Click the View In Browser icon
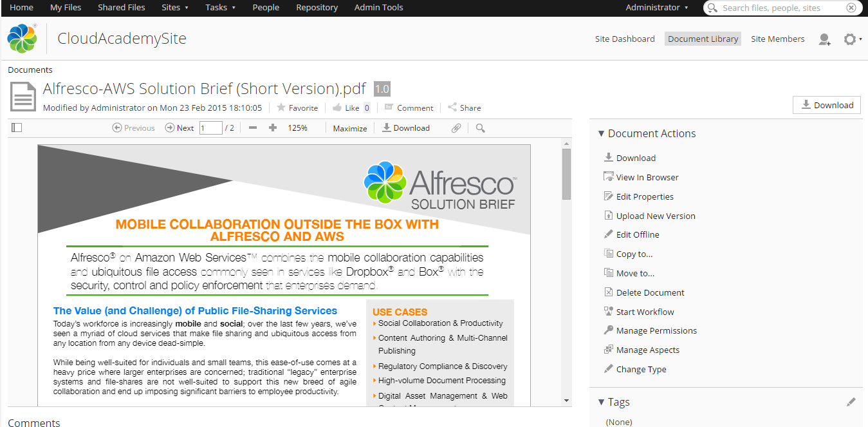 (609, 177)
